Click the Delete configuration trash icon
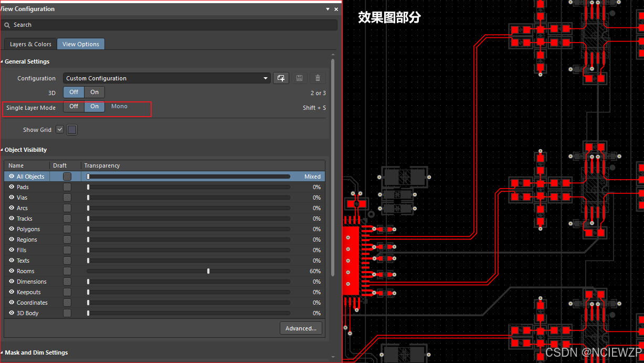 [318, 78]
